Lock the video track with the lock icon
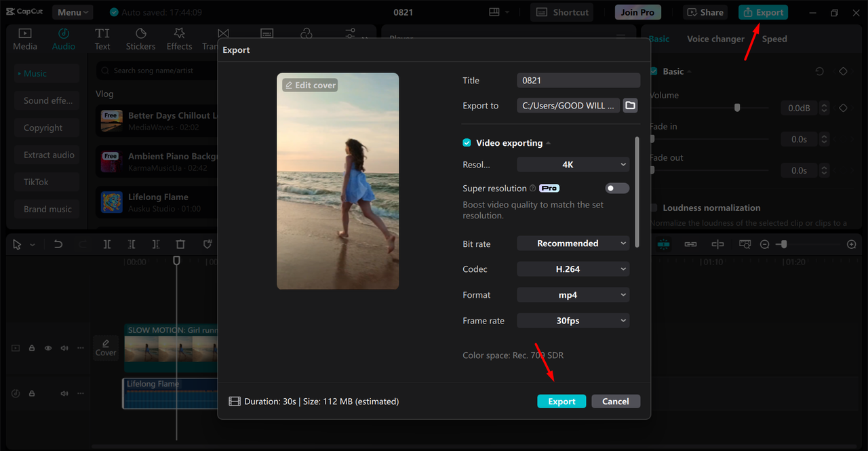The width and height of the screenshot is (868, 451). [x=32, y=348]
